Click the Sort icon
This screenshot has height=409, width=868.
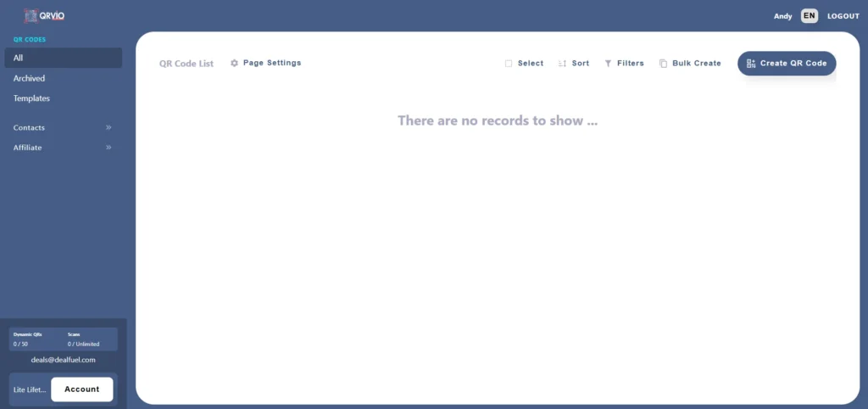point(563,64)
